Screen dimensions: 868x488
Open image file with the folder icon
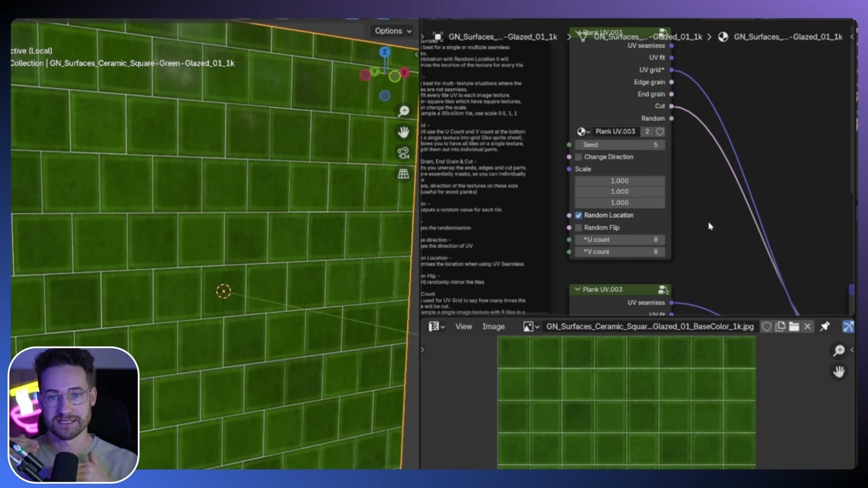click(x=794, y=326)
